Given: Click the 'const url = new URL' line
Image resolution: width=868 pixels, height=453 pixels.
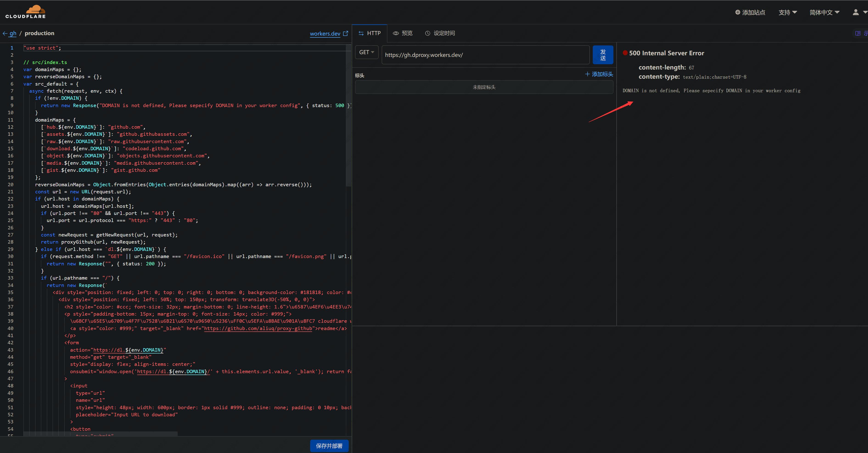Looking at the screenshot, I should point(83,192).
